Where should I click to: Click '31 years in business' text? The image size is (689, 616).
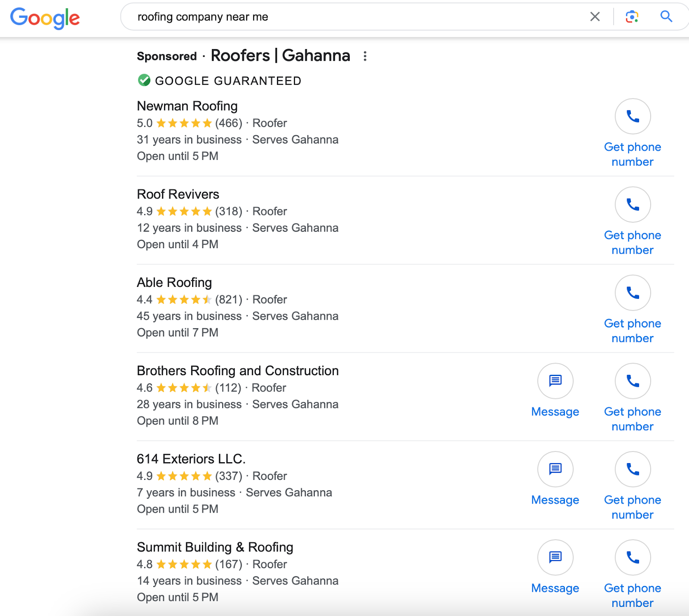(189, 140)
